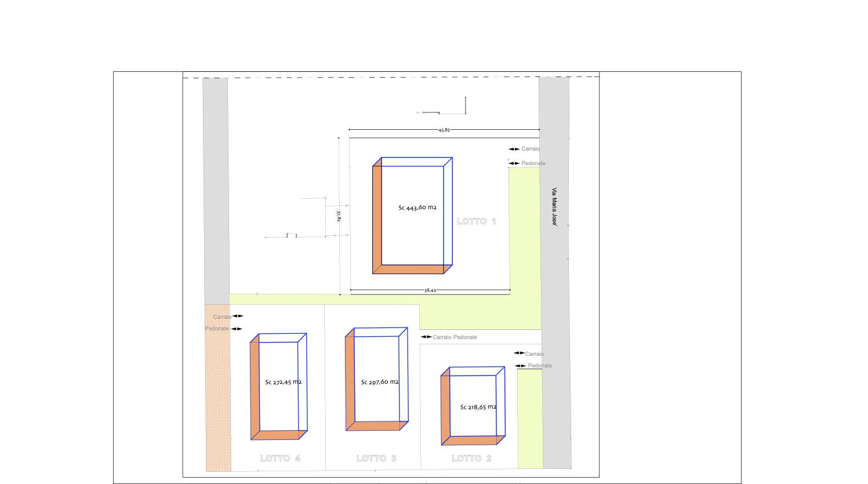Click the double arrow beside Lotto 1 Carraio

[514, 149]
